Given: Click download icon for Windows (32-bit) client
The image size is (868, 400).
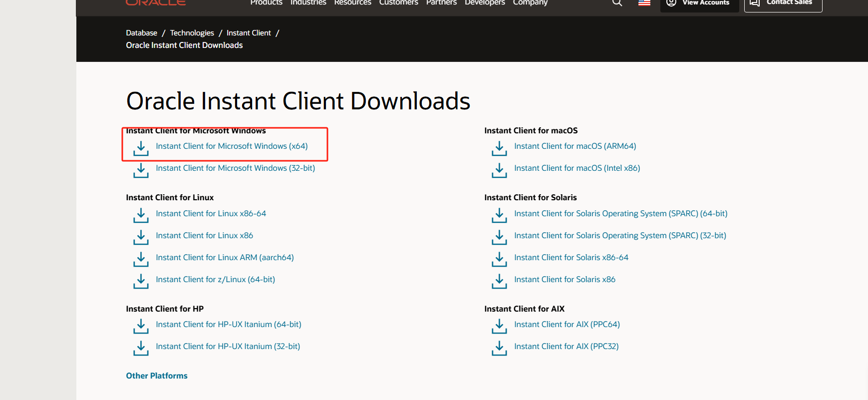Looking at the screenshot, I should click(x=141, y=170).
